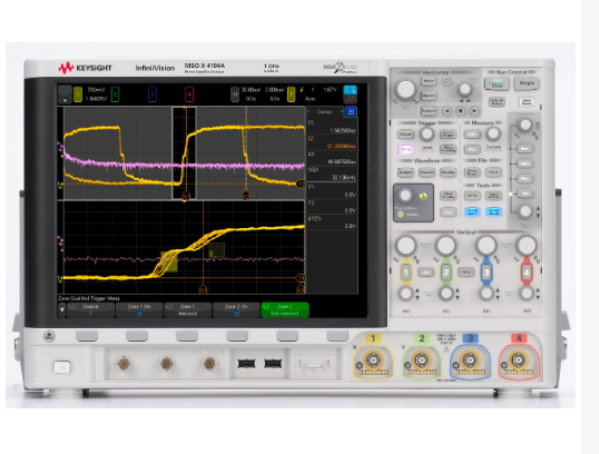Select the channel 1 vertical scale knob
Viewport: 599px width, 454px height.
click(406, 245)
